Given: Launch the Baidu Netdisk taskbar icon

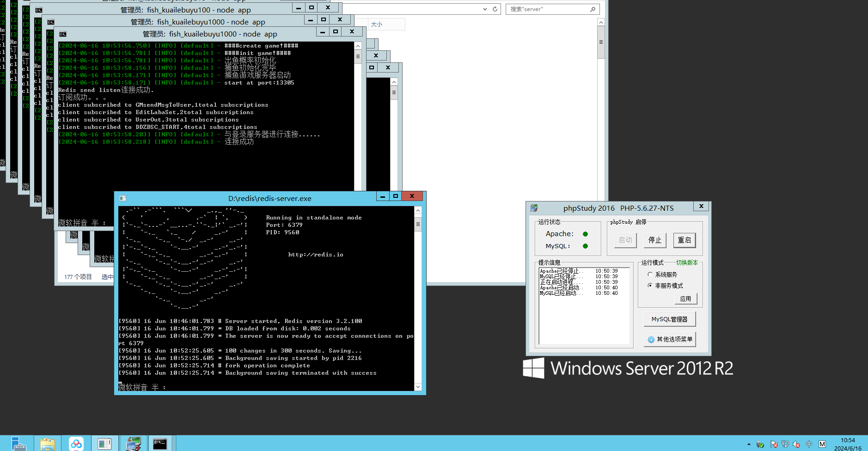Looking at the screenshot, I should (x=76, y=444).
